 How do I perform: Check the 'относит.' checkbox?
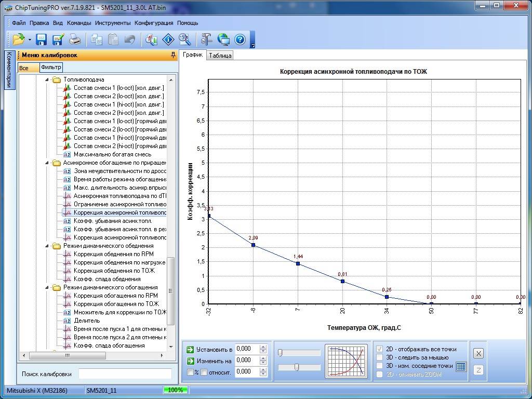[x=204, y=372]
